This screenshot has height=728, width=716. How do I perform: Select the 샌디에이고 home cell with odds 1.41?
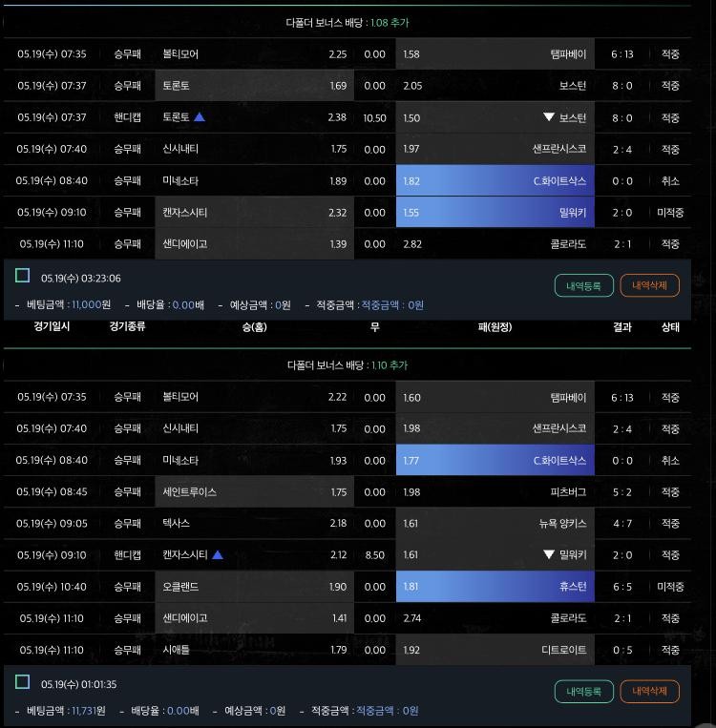(x=255, y=618)
